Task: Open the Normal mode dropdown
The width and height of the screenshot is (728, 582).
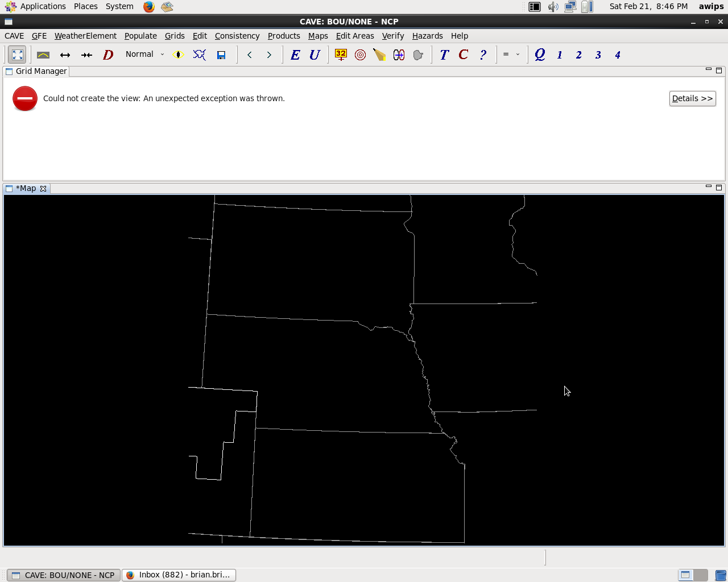Action: [x=145, y=55]
